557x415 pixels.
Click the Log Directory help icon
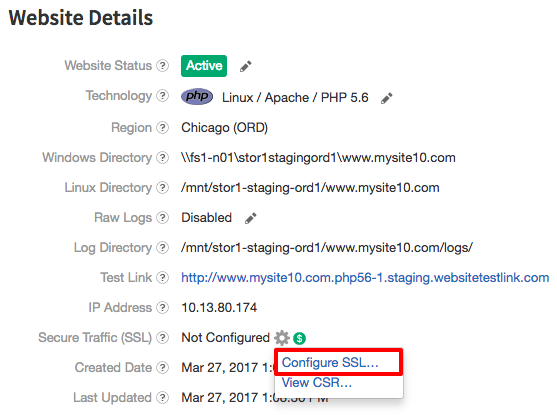pyautogui.click(x=163, y=247)
